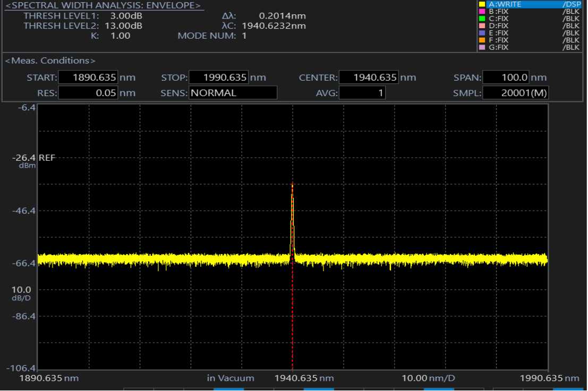
Task: Click the 'in Vacuum' wavelength label
Action: pos(231,378)
